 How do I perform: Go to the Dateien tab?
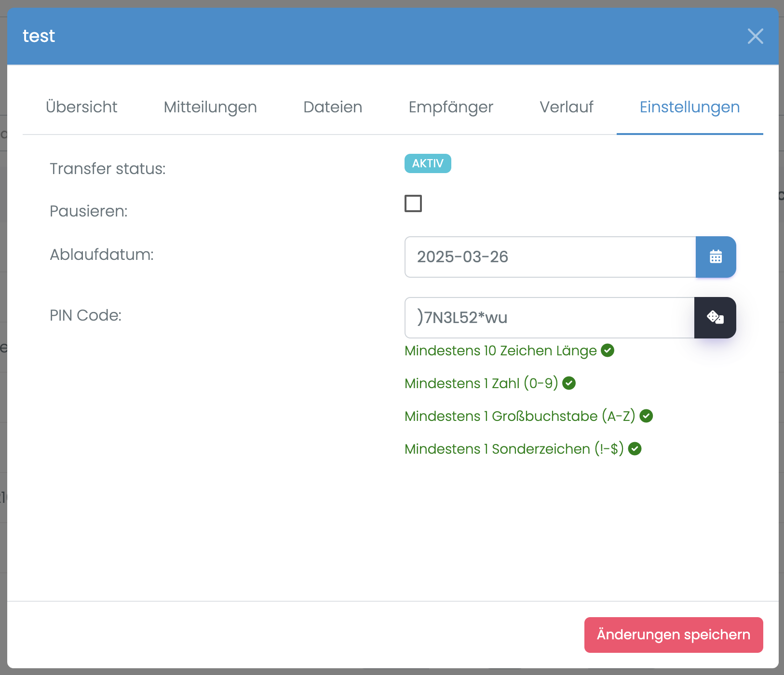[333, 107]
